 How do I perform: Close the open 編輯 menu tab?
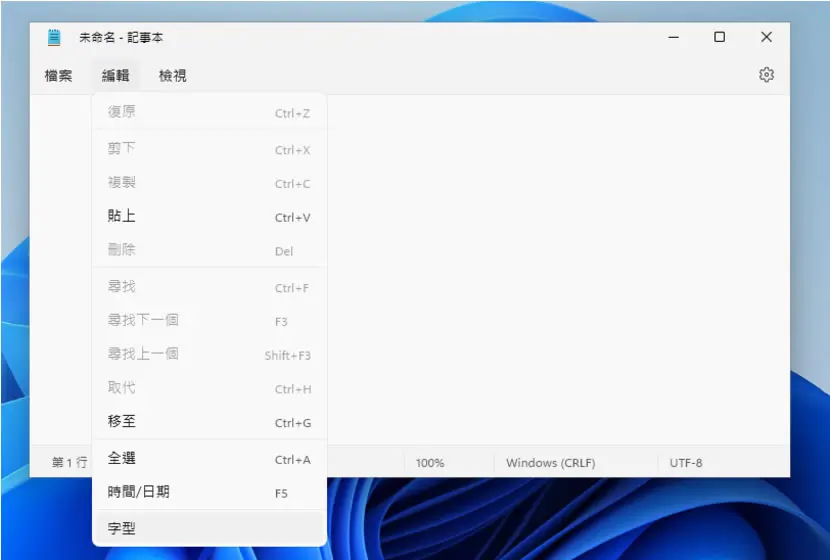(115, 76)
